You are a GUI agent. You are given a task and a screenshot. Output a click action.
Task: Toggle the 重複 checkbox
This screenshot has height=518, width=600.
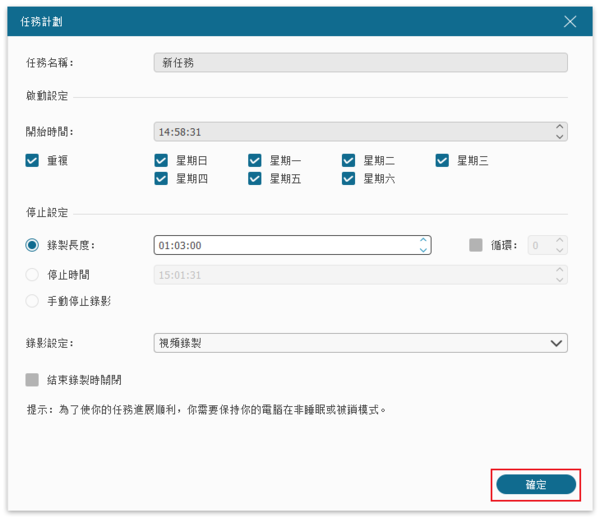(33, 160)
